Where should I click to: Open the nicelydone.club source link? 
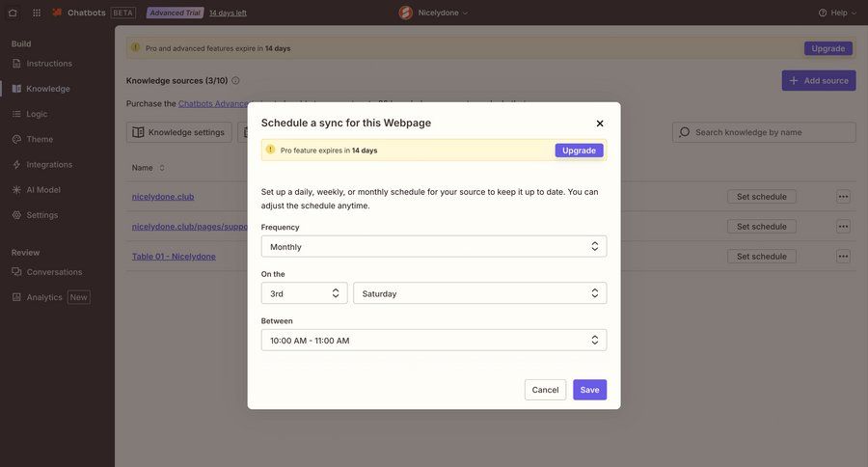(163, 197)
